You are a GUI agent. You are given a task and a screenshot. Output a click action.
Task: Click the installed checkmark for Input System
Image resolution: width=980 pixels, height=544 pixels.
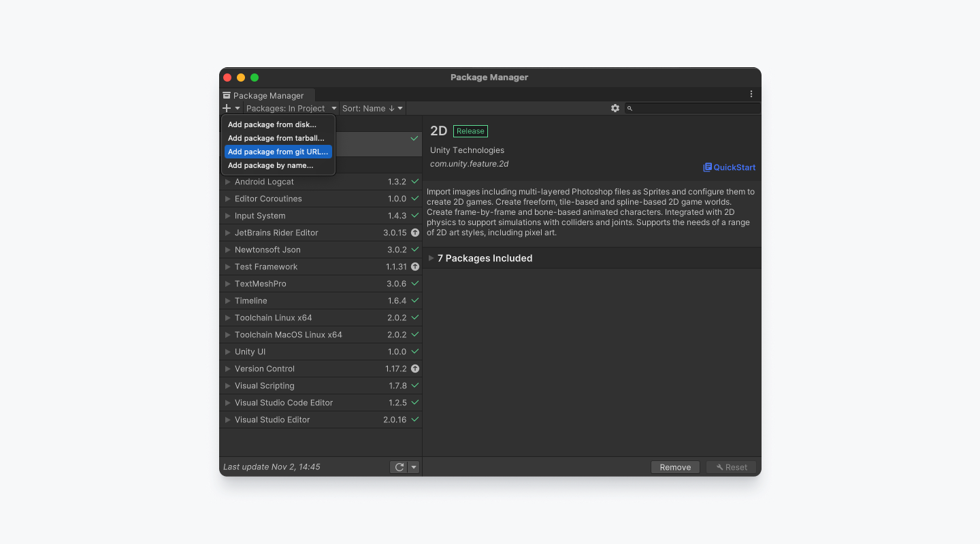[415, 216]
